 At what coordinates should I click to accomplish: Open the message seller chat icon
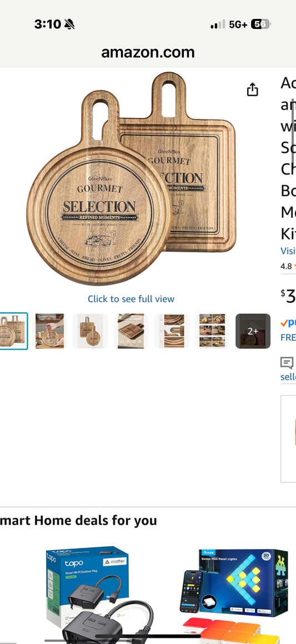coord(287,363)
